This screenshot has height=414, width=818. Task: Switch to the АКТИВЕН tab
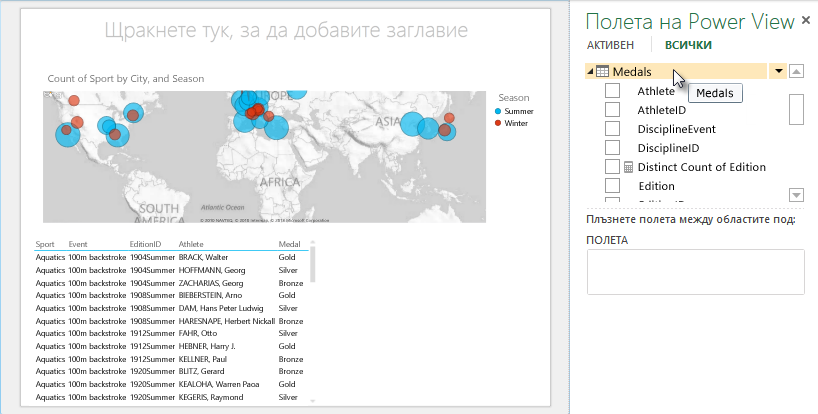[610, 45]
